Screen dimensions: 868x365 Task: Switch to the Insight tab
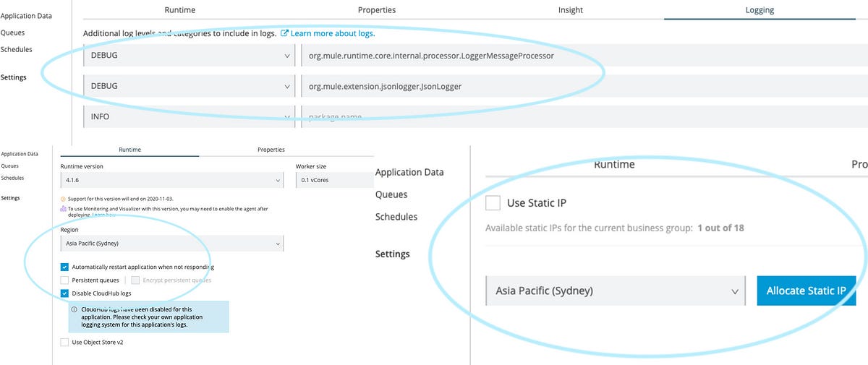pos(570,10)
